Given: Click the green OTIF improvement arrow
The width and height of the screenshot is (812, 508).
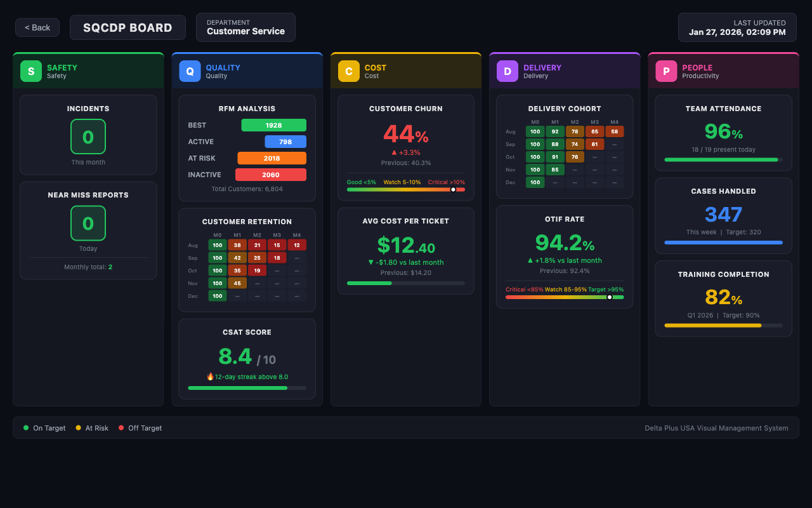Looking at the screenshot, I should 530,260.
